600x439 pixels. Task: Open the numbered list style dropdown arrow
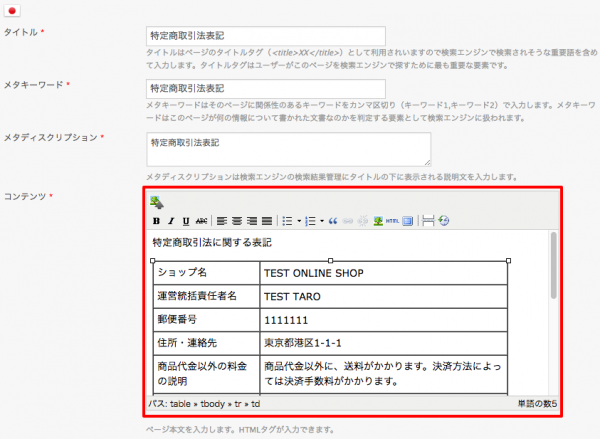pos(321,220)
